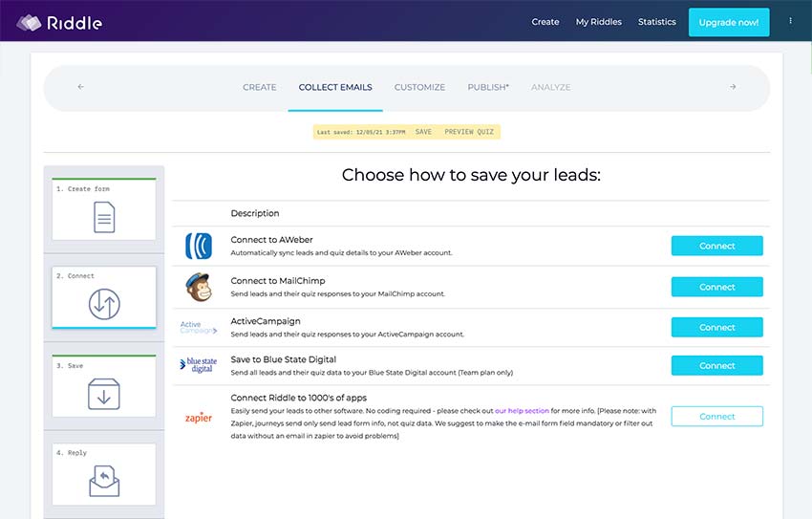Click PREVIEW QUIZ
Screen dimensions: 812x519
469,132
